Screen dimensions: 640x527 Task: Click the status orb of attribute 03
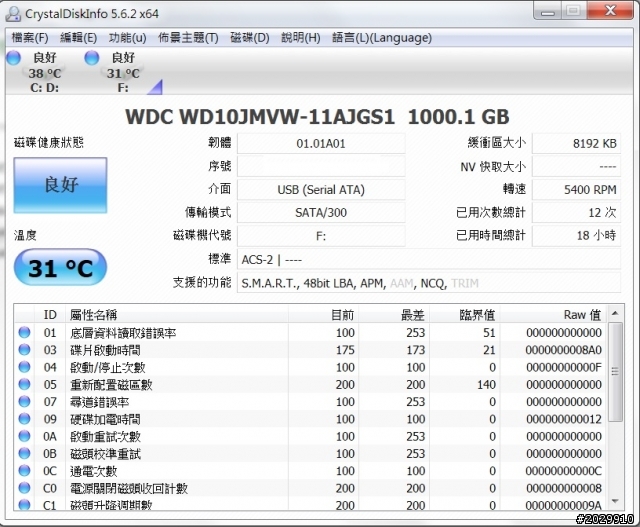[x=24, y=349]
